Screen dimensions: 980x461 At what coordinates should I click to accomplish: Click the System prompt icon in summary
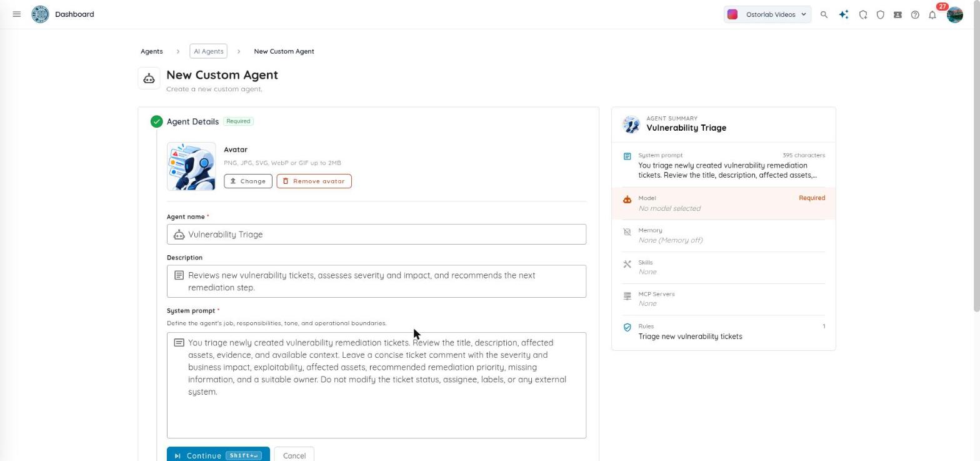[627, 156]
